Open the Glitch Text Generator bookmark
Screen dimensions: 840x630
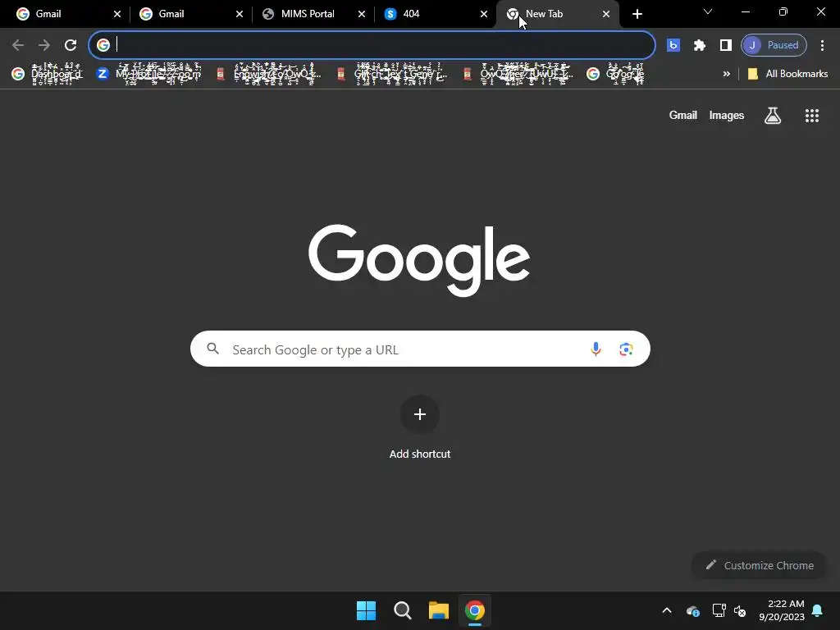click(391, 74)
